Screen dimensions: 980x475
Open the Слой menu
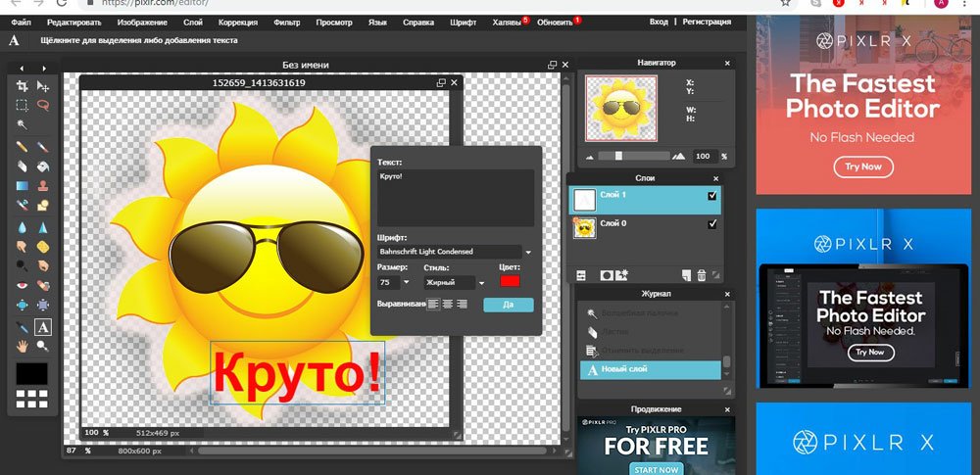point(193,21)
